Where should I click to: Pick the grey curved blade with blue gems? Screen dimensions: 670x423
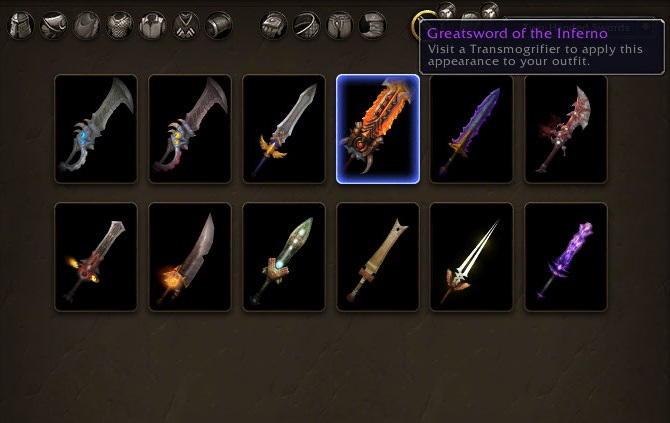pos(96,129)
